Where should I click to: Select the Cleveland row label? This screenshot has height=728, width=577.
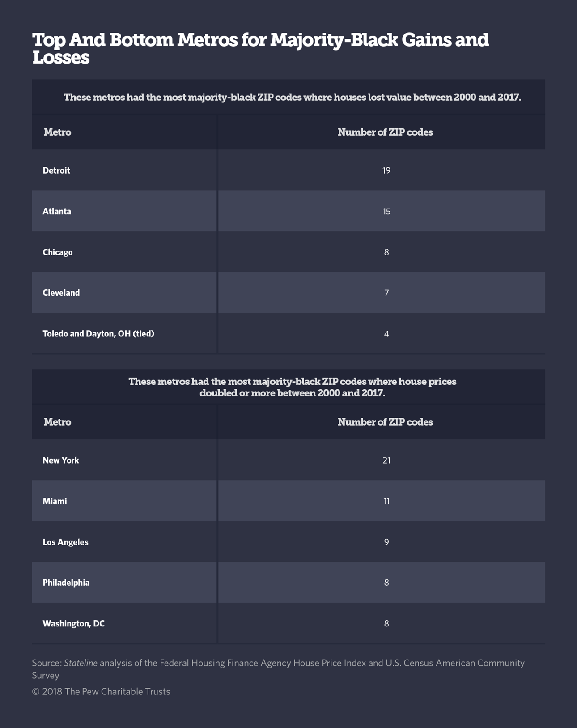61,293
